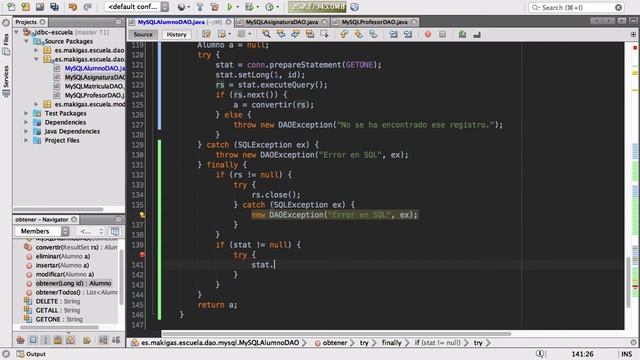The height and width of the screenshot is (360, 640).
Task: Click the Find Selection magnifier icon
Action: point(266,34)
